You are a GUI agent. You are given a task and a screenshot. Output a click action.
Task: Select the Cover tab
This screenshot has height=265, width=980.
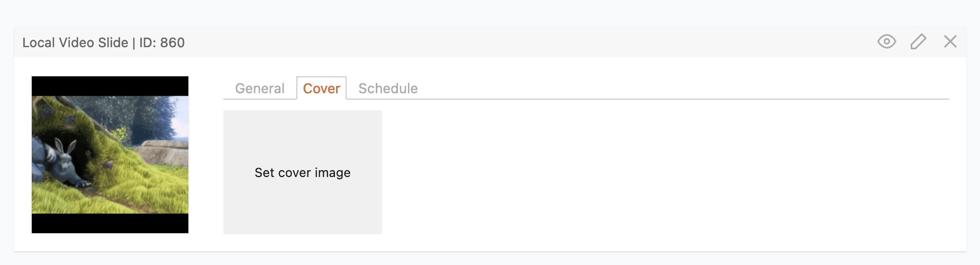(x=321, y=89)
